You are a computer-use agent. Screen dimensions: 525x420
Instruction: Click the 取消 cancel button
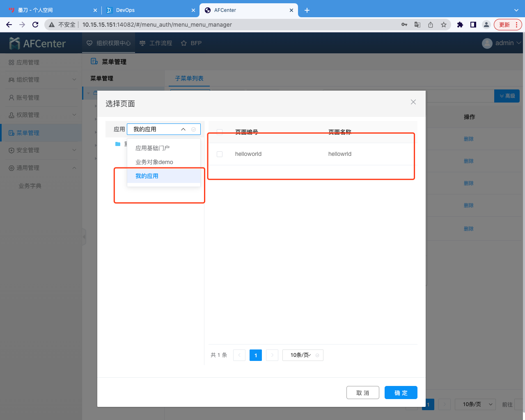click(362, 393)
